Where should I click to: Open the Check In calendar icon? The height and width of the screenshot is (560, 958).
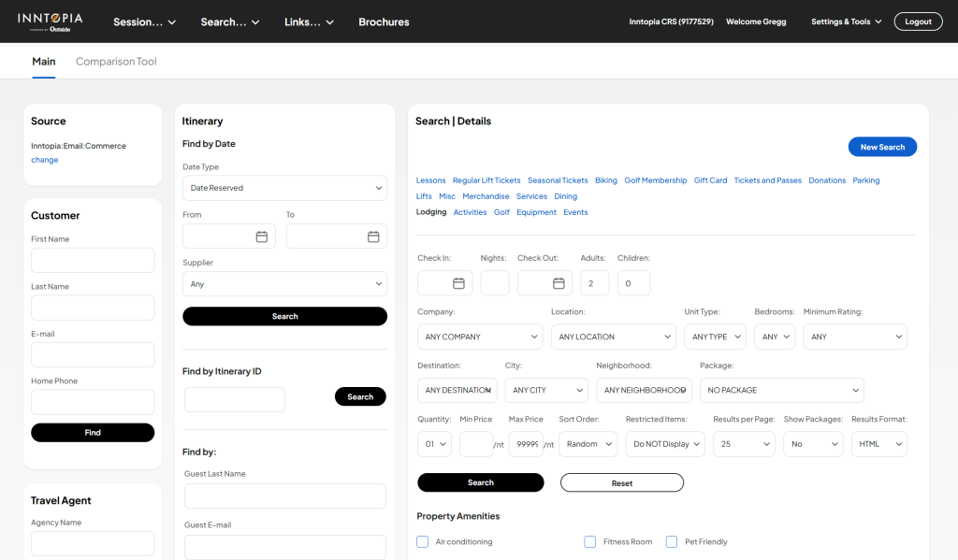point(458,283)
